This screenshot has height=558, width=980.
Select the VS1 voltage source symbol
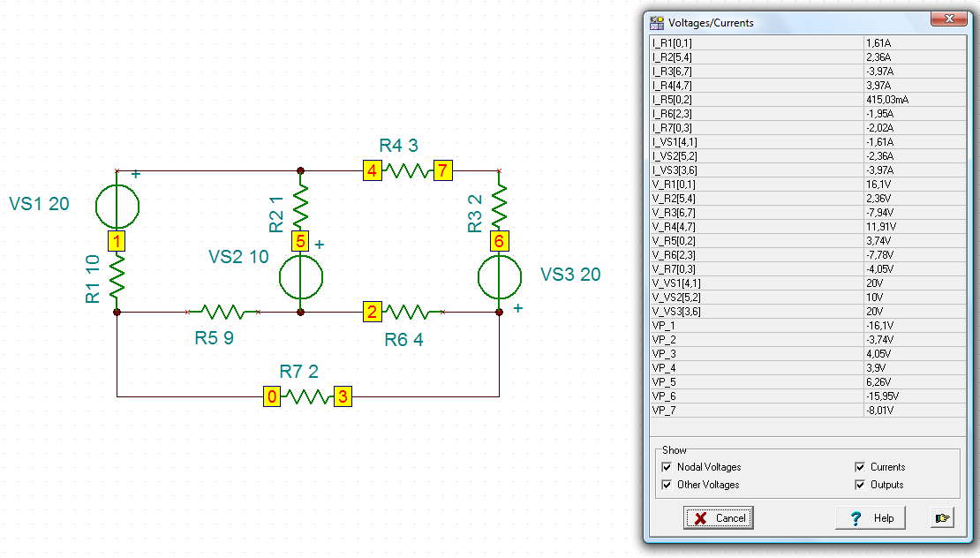pyautogui.click(x=117, y=207)
